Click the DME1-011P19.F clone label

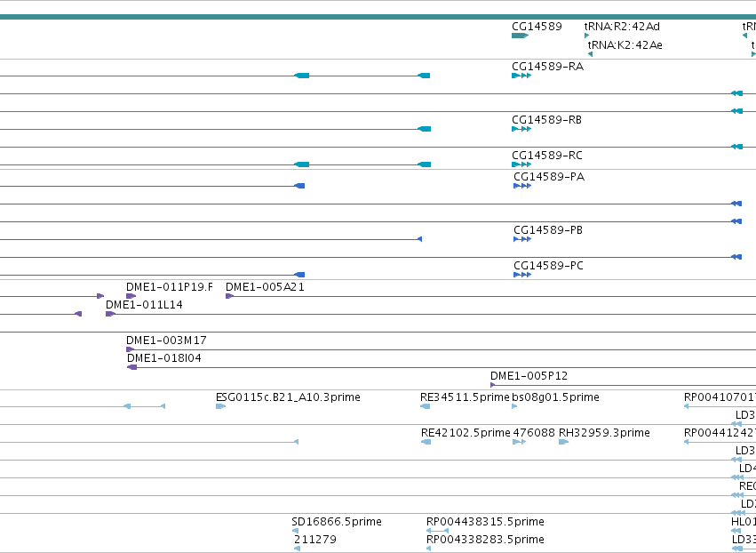[x=170, y=287]
